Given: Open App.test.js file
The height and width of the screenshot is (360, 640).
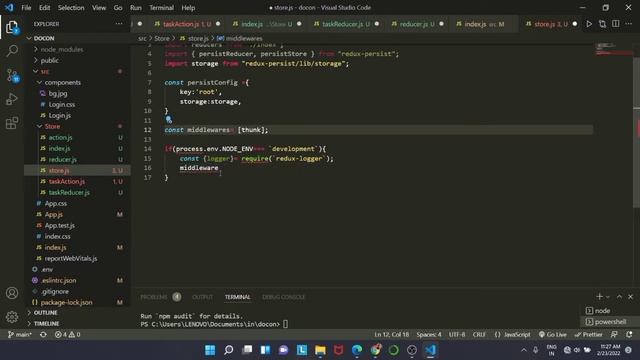Looking at the screenshot, I should [60, 225].
